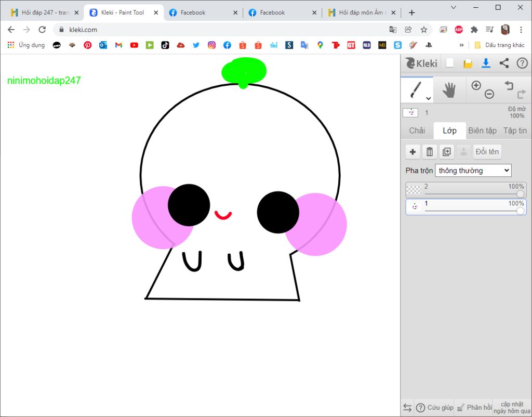Open the Chrome profile avatar

[x=505, y=30]
